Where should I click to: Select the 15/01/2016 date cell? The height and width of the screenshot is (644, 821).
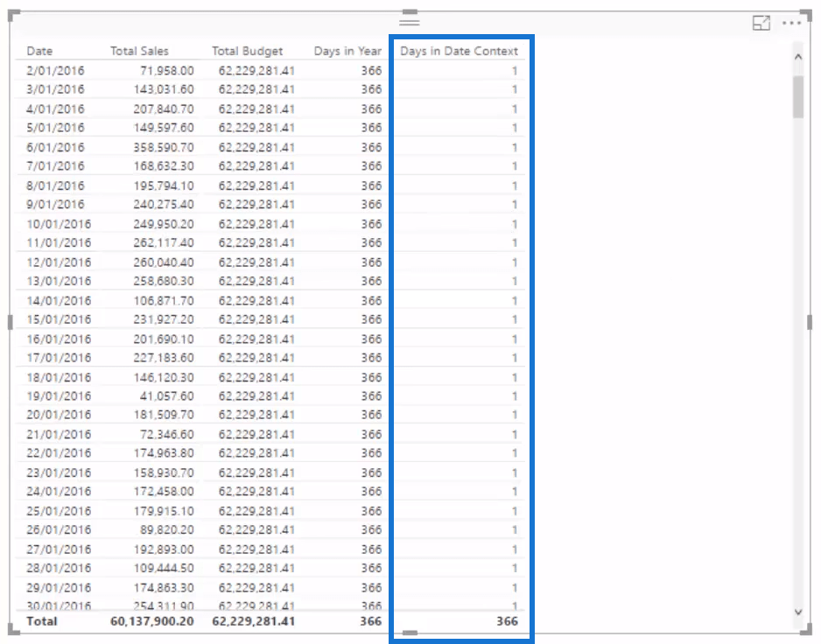pos(58,319)
